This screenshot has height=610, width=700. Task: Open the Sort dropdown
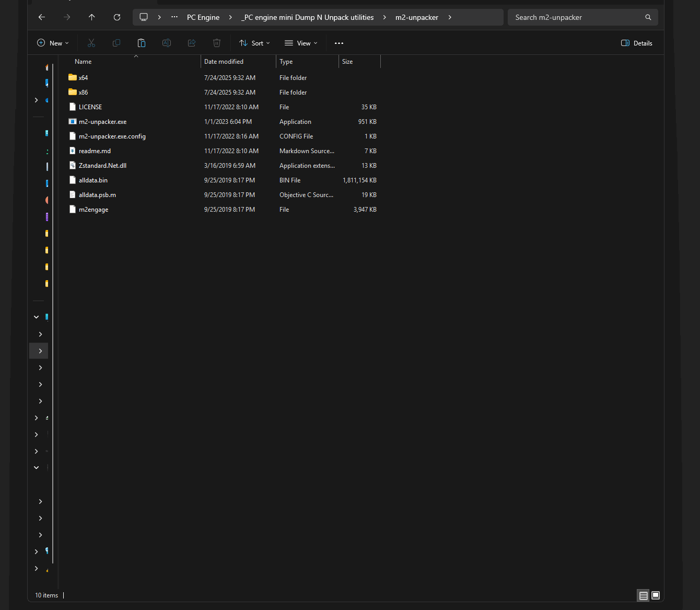tap(254, 43)
